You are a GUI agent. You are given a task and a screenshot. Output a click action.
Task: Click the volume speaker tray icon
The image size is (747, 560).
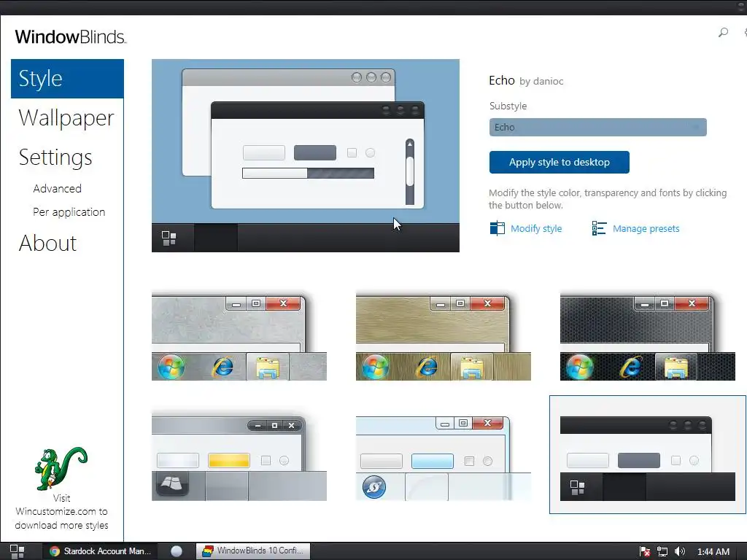[680, 551]
